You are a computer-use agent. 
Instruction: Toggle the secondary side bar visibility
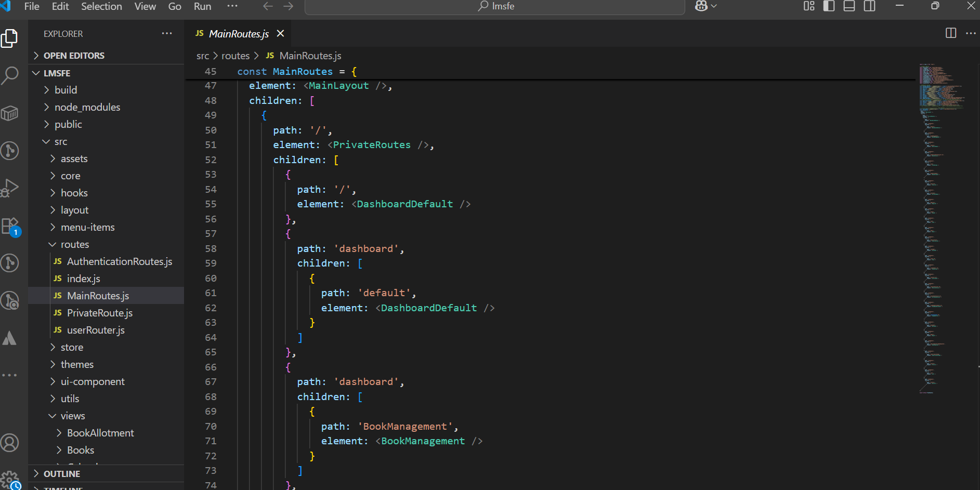(869, 6)
